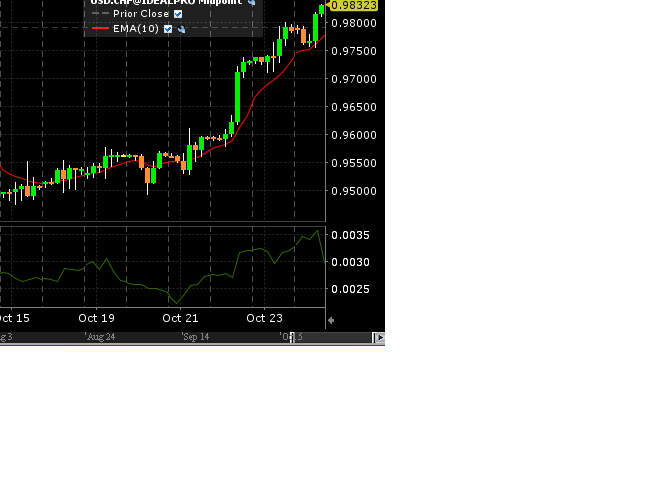Click the Oct 23 date label
This screenshot has width=653, height=490.
[x=264, y=318]
